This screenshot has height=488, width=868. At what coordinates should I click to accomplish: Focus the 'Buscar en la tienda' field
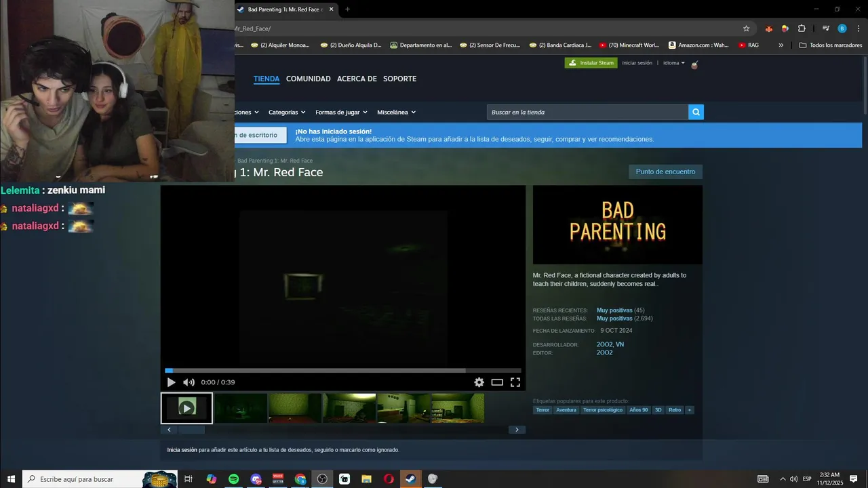(587, 112)
